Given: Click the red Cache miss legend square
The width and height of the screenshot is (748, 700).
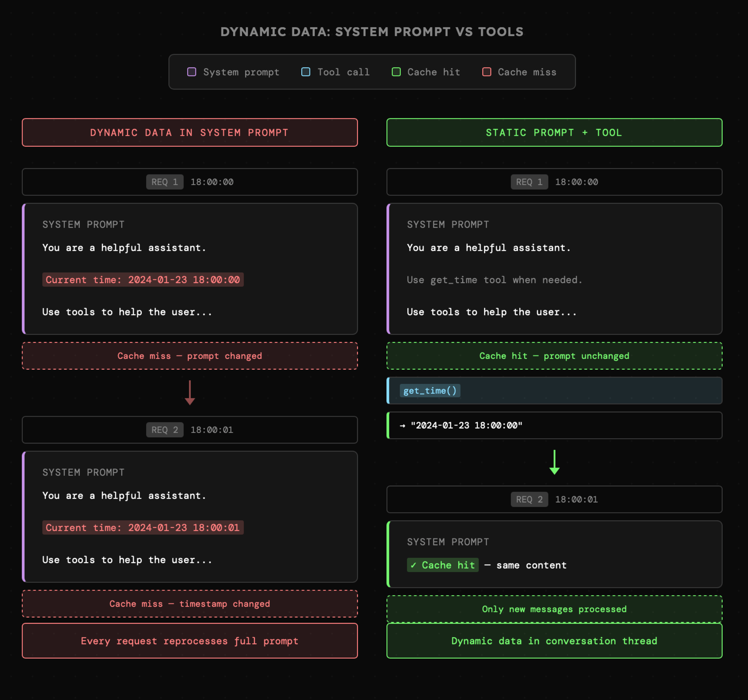Looking at the screenshot, I should pos(486,72).
